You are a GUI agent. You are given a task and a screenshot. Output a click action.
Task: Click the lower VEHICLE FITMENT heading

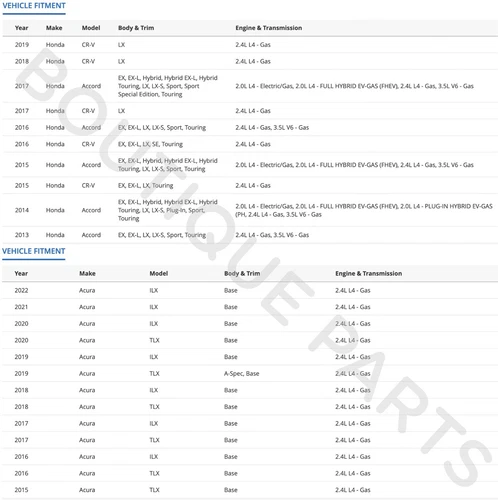[34, 251]
